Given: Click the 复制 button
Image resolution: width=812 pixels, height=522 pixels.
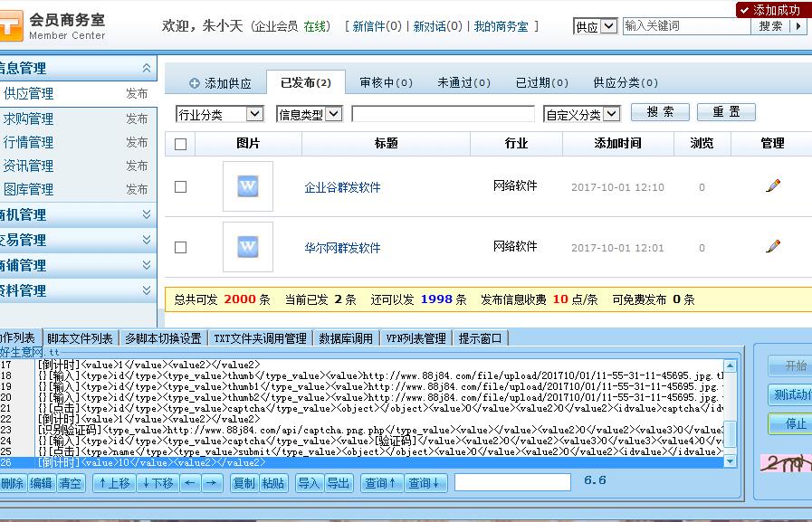Looking at the screenshot, I should pyautogui.click(x=244, y=483).
